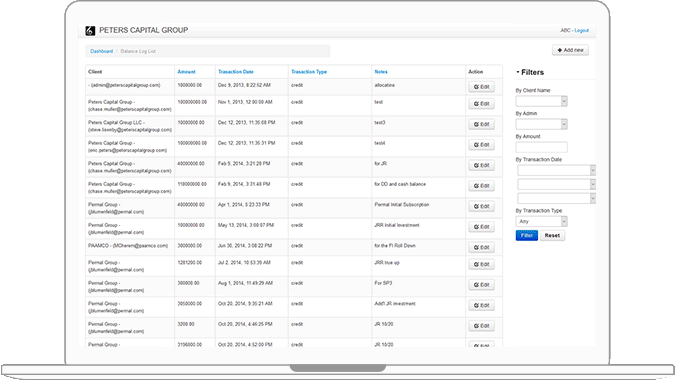Select the PAAMCO client cell
675x380 pixels.
[130, 247]
